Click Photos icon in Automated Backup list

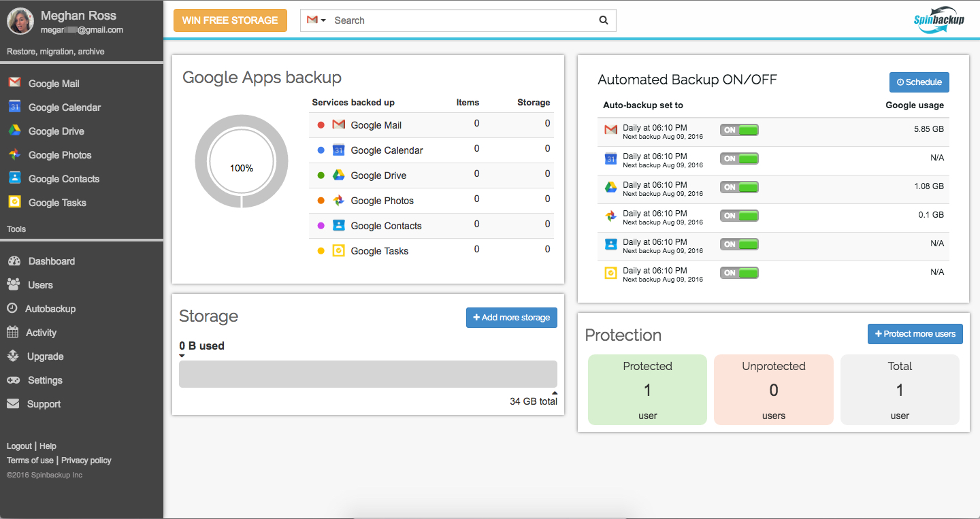(x=610, y=216)
